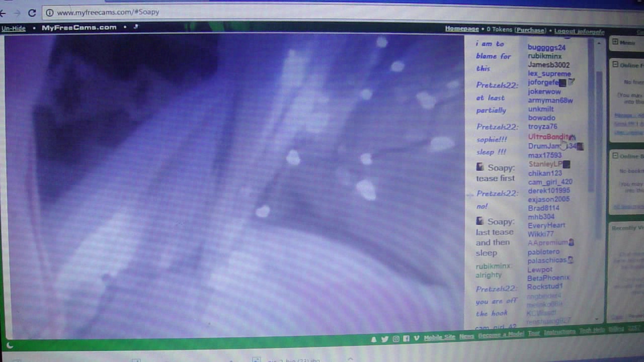Open the Mobile Site footer link
Screen dimensions: 644x362
point(439,337)
